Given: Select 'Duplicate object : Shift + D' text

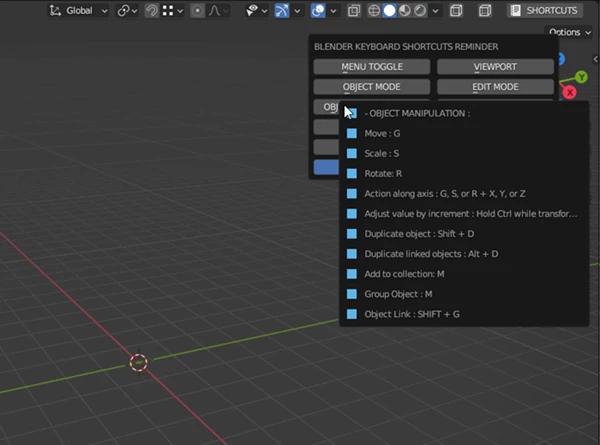Looking at the screenshot, I should click(419, 234).
